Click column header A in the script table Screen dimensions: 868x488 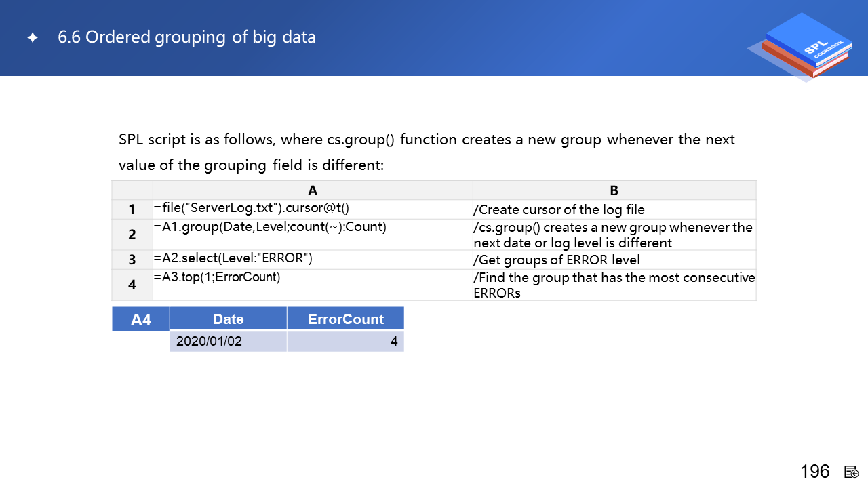tap(313, 190)
